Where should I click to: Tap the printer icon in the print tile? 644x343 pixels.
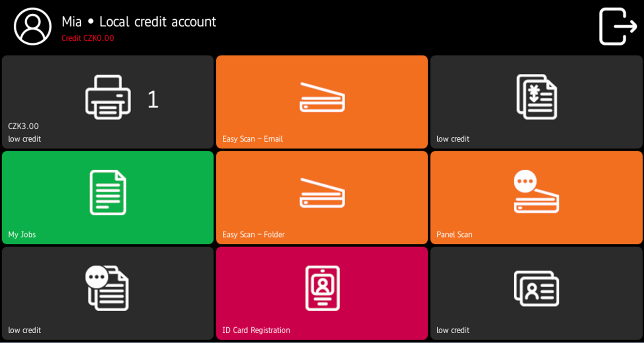pyautogui.click(x=108, y=97)
